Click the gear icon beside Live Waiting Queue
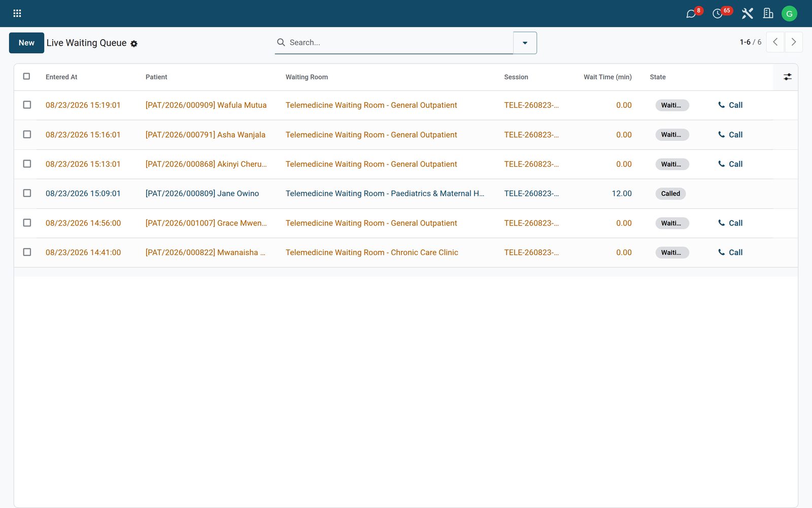The image size is (812, 508). (134, 44)
